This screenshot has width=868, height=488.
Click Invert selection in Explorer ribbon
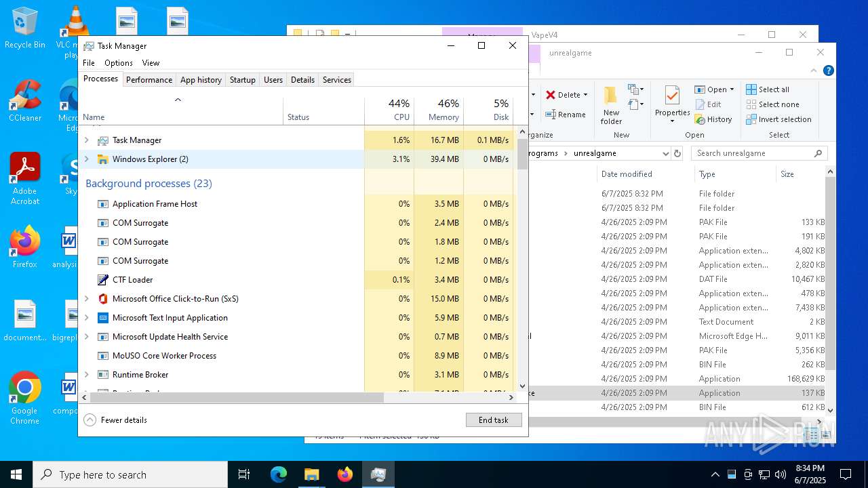778,119
